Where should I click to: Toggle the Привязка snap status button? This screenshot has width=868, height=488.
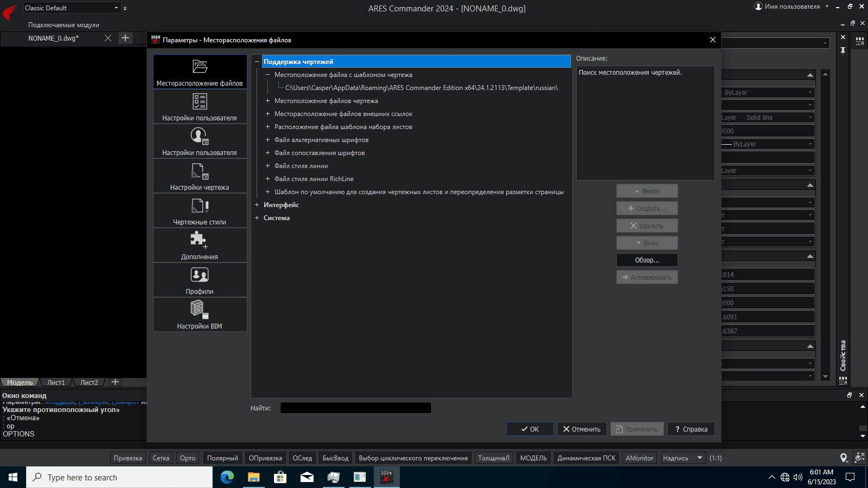pyautogui.click(x=128, y=458)
